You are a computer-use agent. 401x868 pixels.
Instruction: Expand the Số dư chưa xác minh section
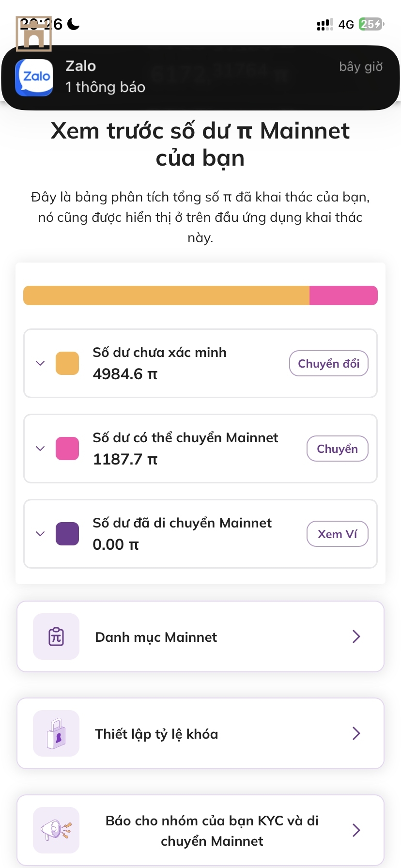point(40,363)
